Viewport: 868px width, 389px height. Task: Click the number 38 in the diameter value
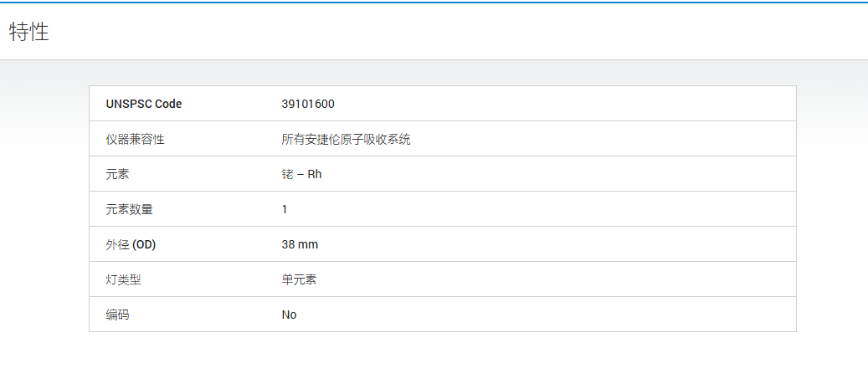click(x=288, y=244)
